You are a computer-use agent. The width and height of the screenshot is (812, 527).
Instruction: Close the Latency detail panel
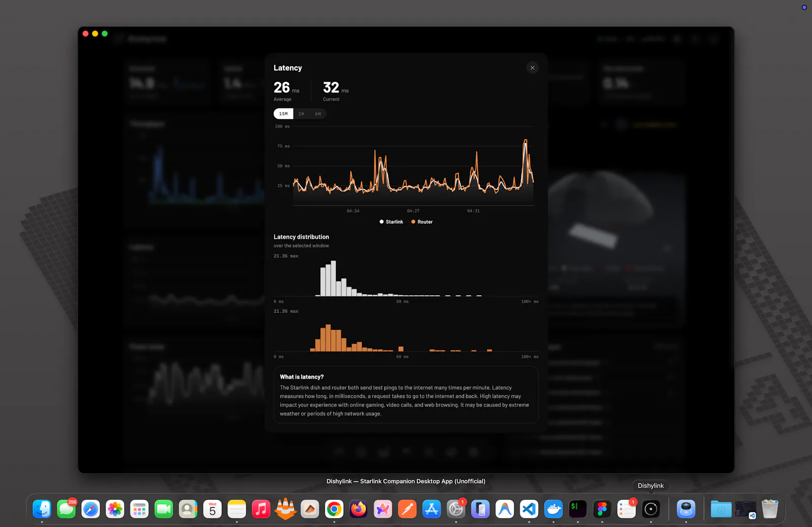532,67
